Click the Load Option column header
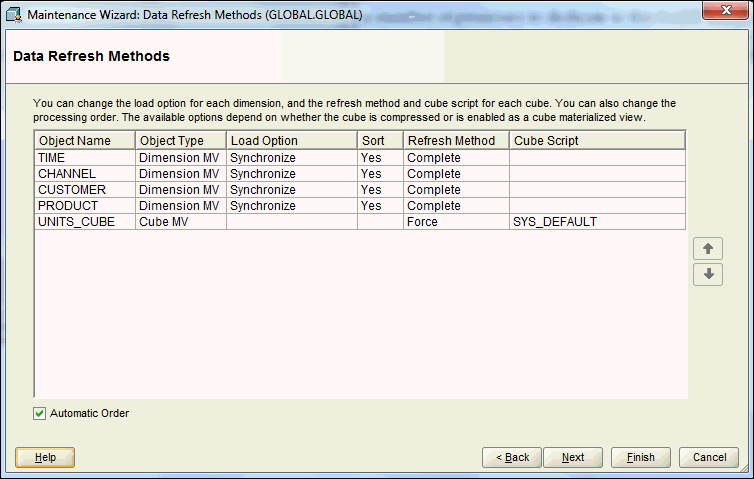Screen dimensions: 754x479 291,141
